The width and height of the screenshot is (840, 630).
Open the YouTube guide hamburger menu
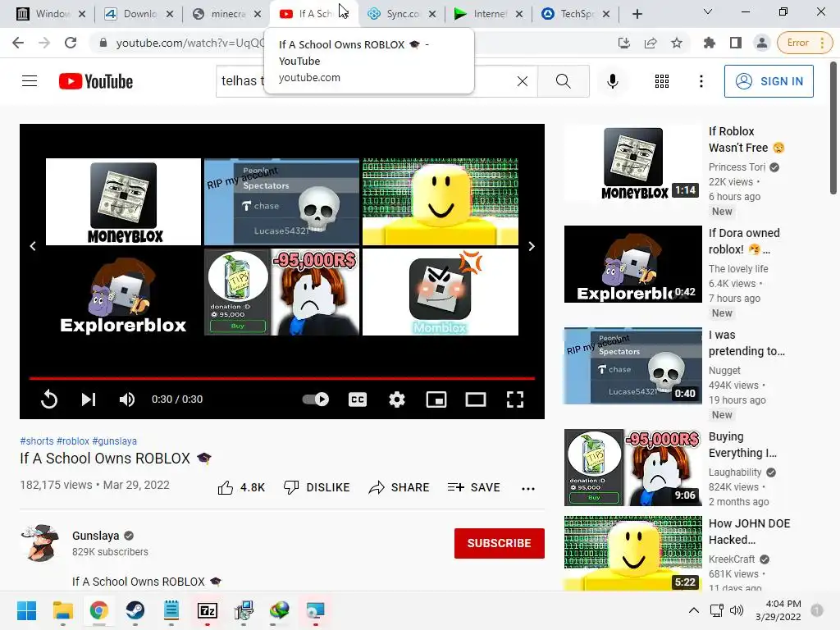point(30,81)
